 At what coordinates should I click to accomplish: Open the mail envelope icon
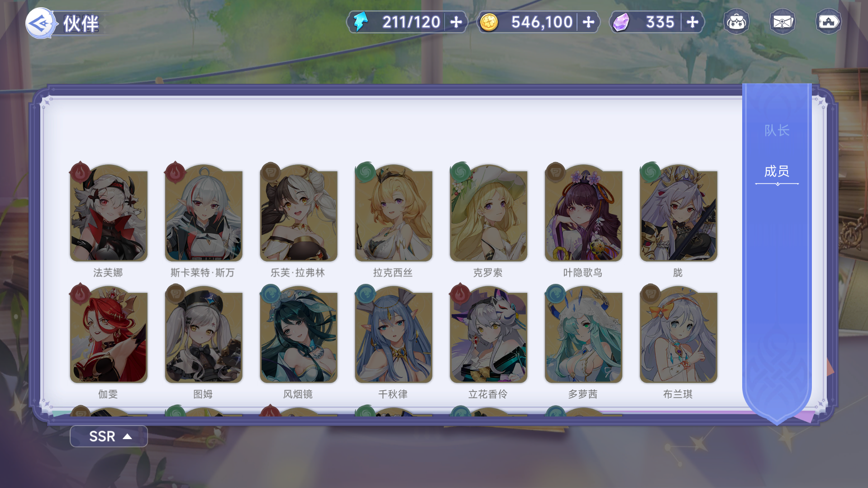pos(782,22)
